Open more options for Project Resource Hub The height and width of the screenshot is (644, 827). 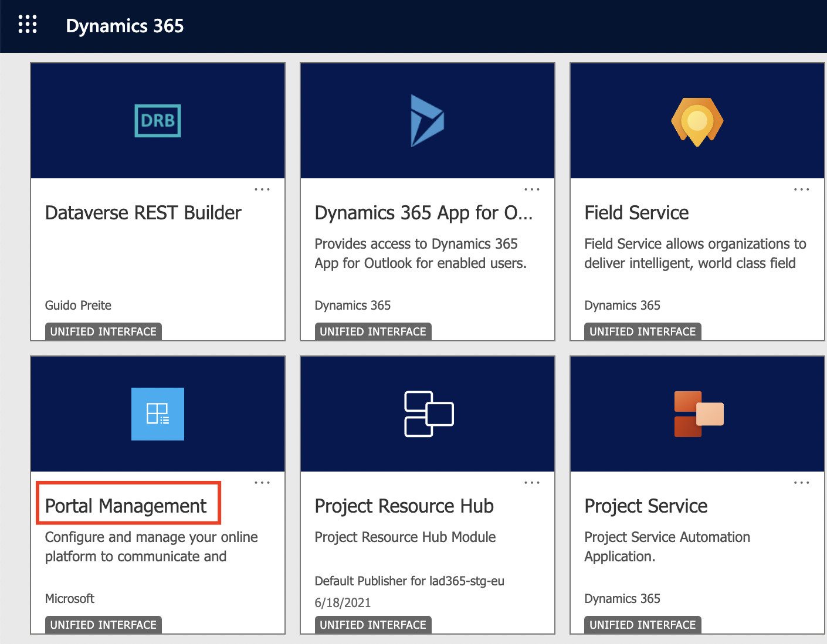pos(532,483)
